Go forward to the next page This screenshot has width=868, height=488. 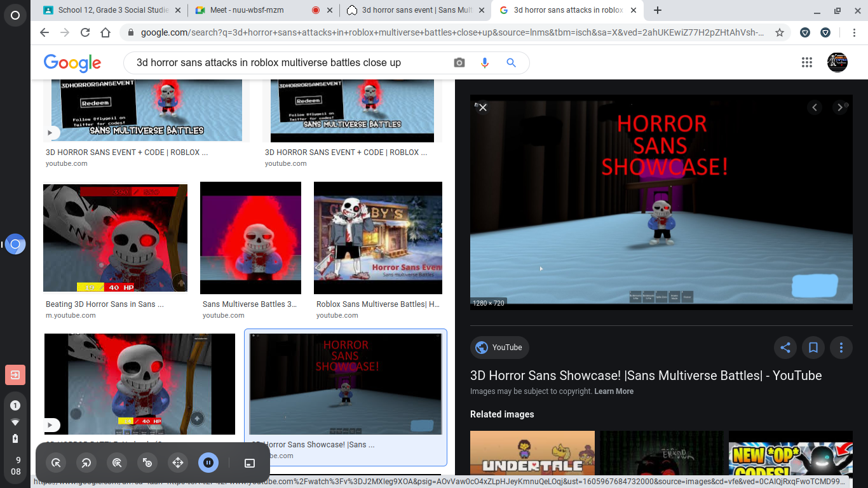point(65,32)
